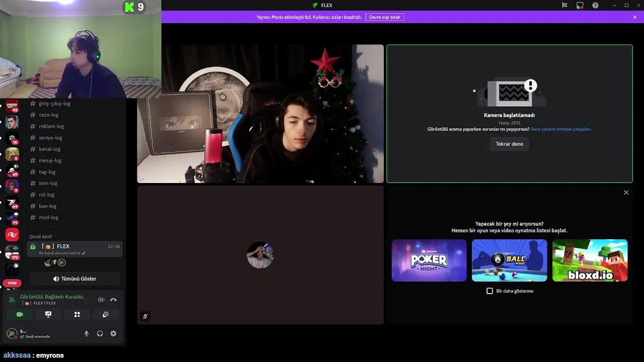644x362 pixels.
Task: Toggle the camera button in voice panel
Action: click(20, 314)
